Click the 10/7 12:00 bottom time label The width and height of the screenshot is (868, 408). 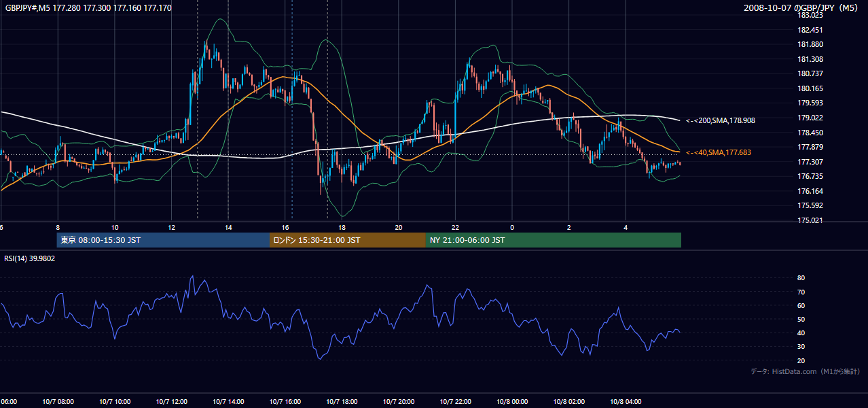click(x=172, y=402)
